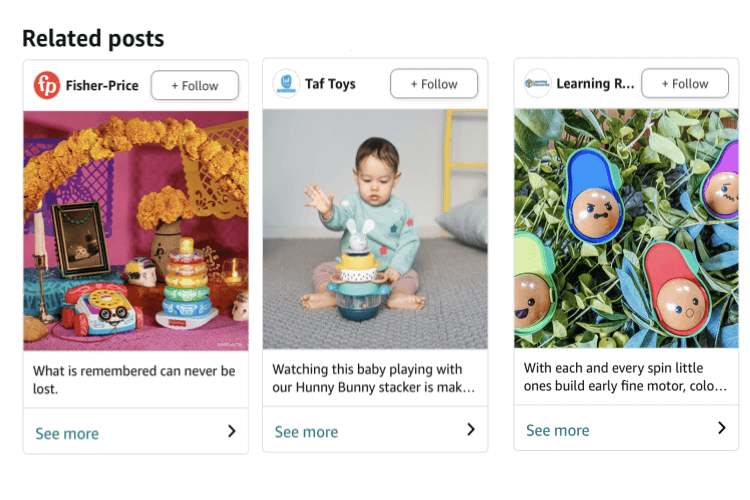Expand Taf Toys post with right chevron
The image size is (750, 500).
pyautogui.click(x=471, y=430)
